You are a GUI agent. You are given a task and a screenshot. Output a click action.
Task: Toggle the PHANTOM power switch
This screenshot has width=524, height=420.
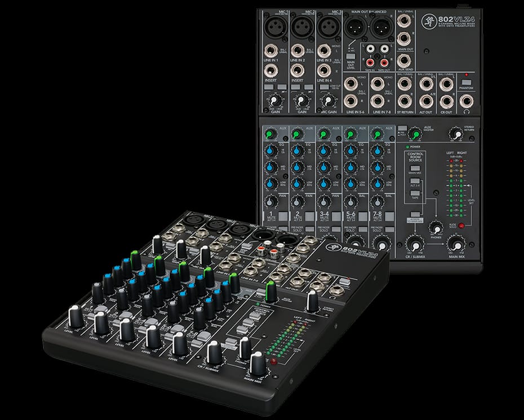pyautogui.click(x=466, y=82)
